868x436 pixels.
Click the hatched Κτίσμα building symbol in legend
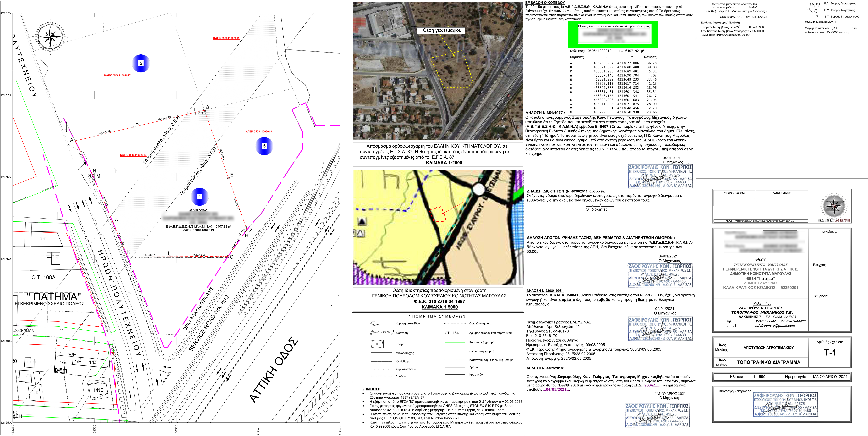click(377, 344)
